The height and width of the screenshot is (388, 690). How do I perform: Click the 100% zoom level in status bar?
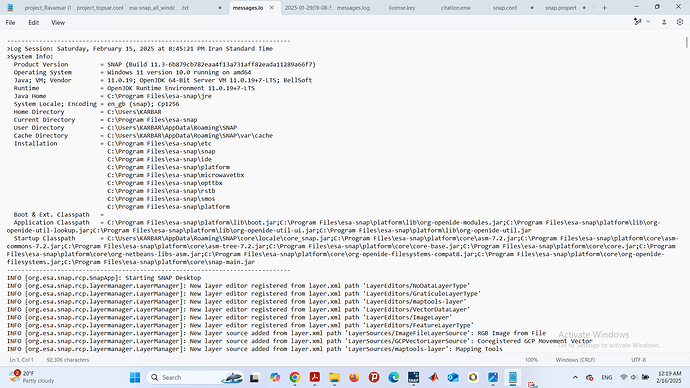[x=531, y=360]
